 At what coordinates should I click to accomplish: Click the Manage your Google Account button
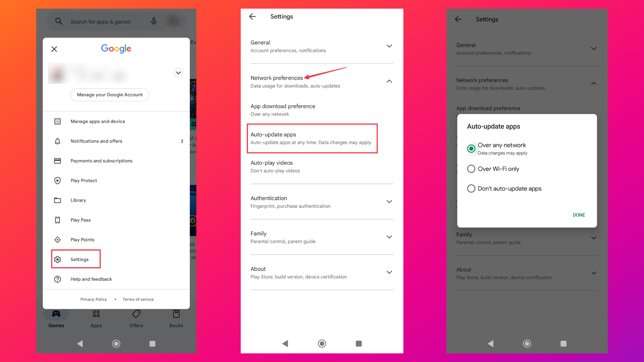[x=110, y=95]
